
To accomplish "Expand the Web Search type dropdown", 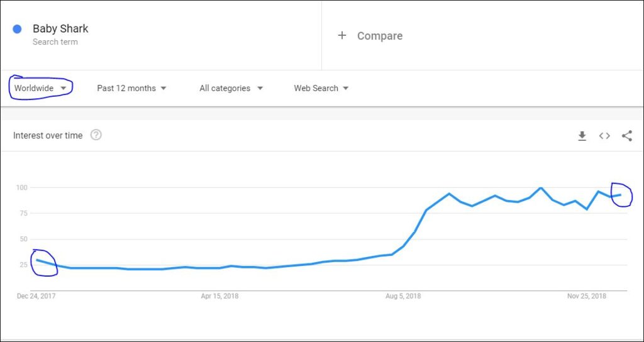I will [x=321, y=88].
